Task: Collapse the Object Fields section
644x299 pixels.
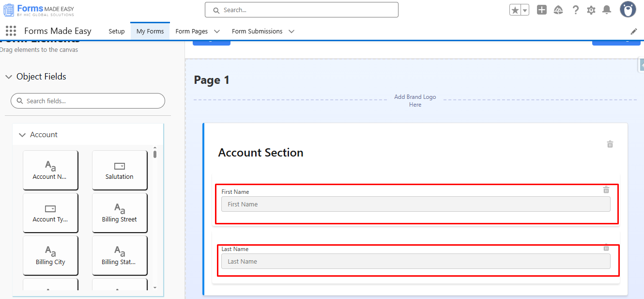Action: [9, 77]
